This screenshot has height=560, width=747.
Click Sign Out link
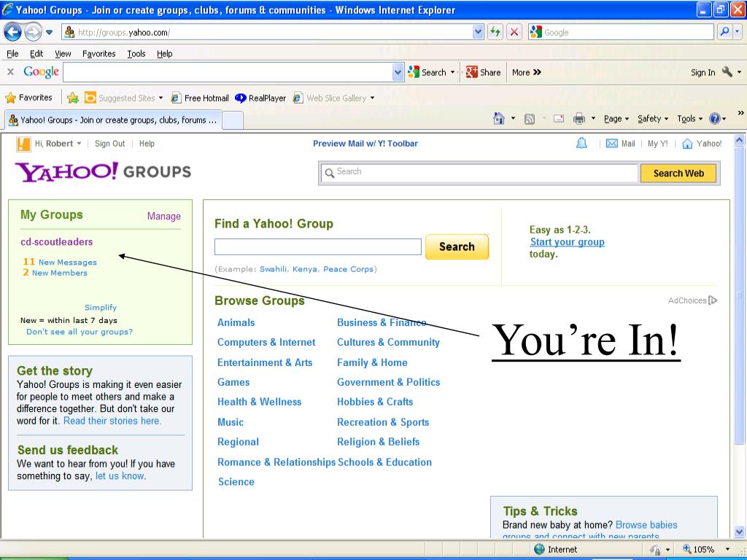(109, 144)
